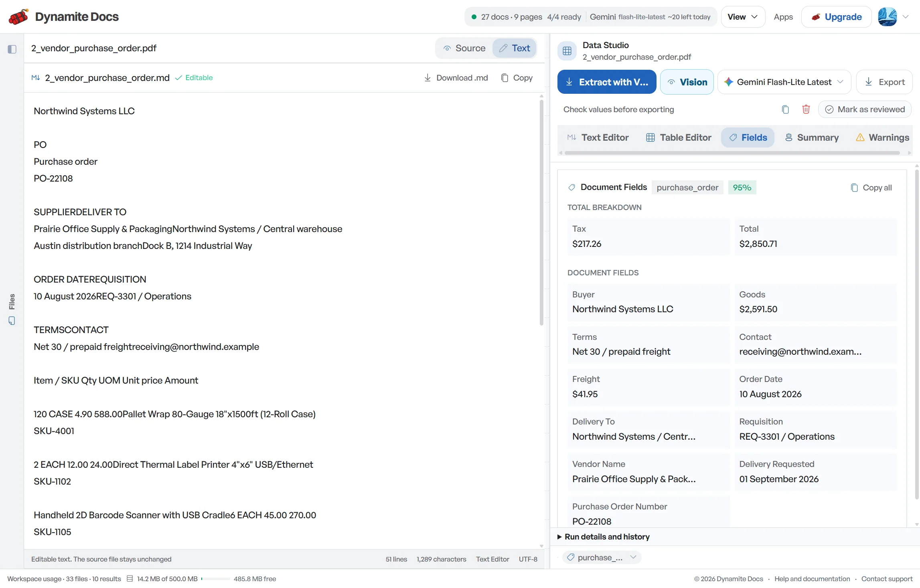
Task: Mark the document as reviewed
Action: (865, 109)
